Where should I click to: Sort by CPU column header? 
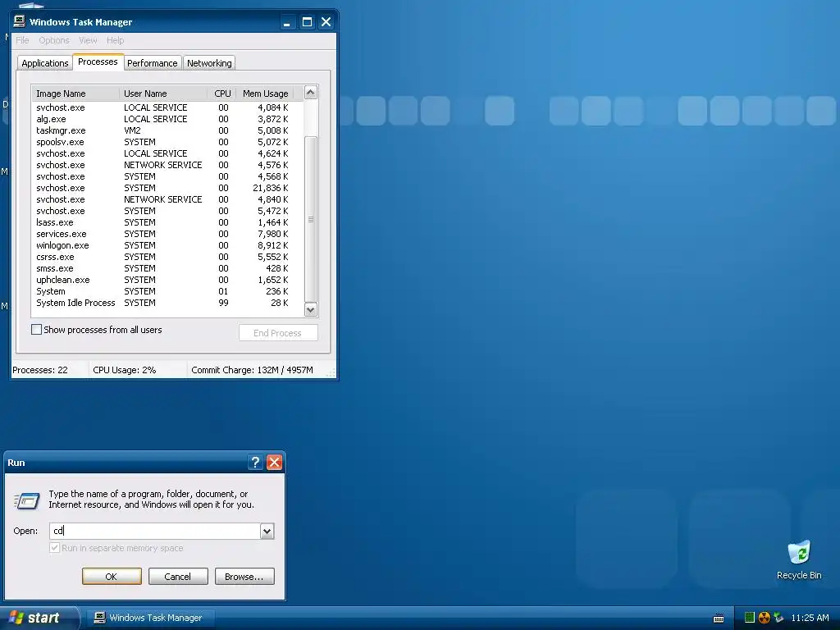tap(222, 94)
